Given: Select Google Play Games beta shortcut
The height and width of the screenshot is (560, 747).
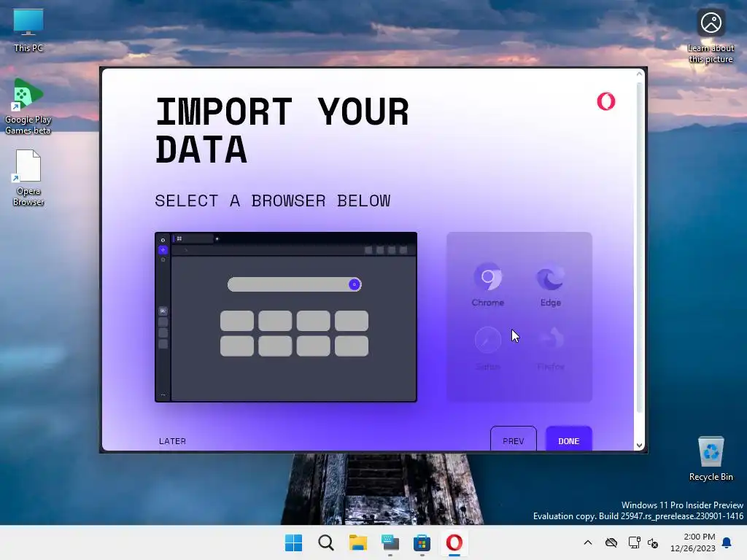Looking at the screenshot, I should tap(28, 106).
